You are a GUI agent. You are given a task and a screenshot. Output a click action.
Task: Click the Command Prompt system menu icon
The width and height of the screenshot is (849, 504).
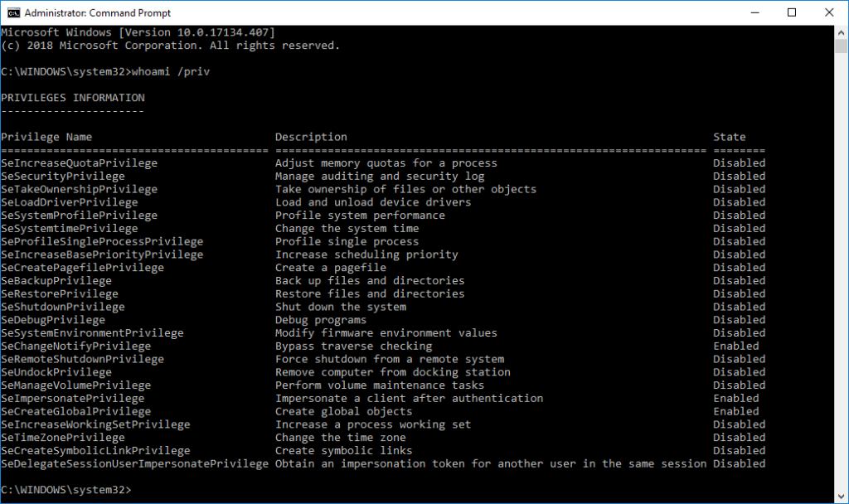[13, 12]
